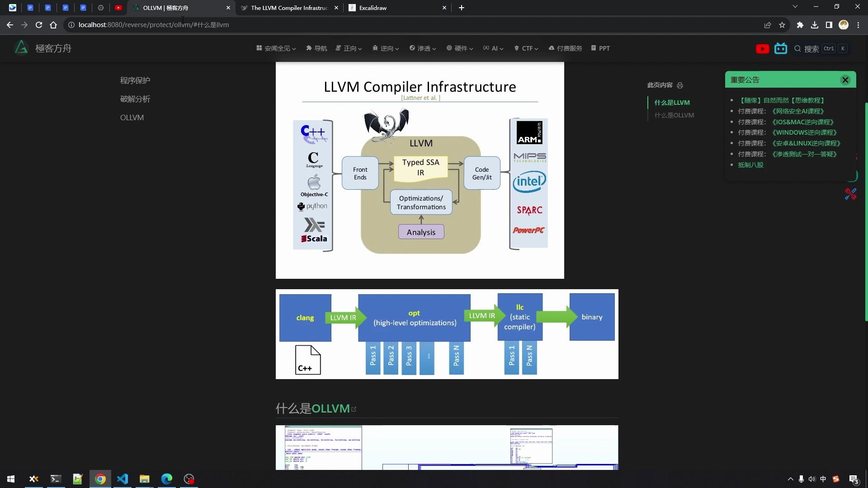Open the 导航 navigation link
The image size is (868, 488).
pyautogui.click(x=316, y=48)
